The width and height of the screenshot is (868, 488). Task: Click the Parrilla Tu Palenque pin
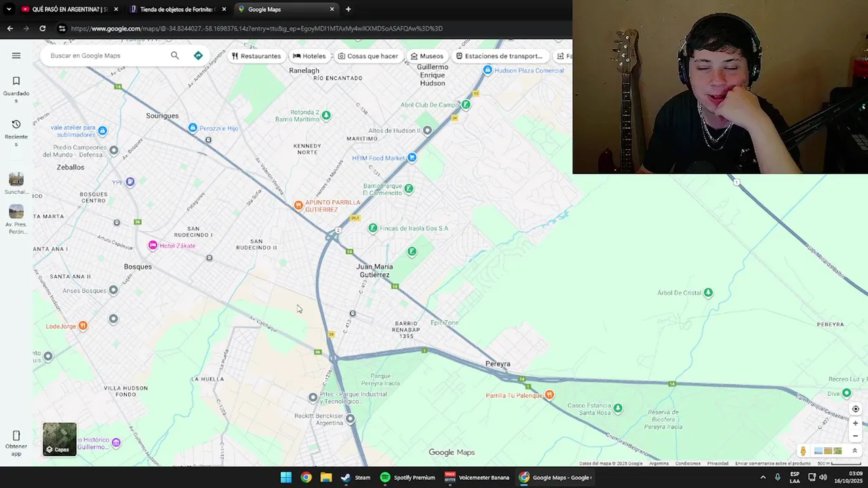[x=549, y=395]
